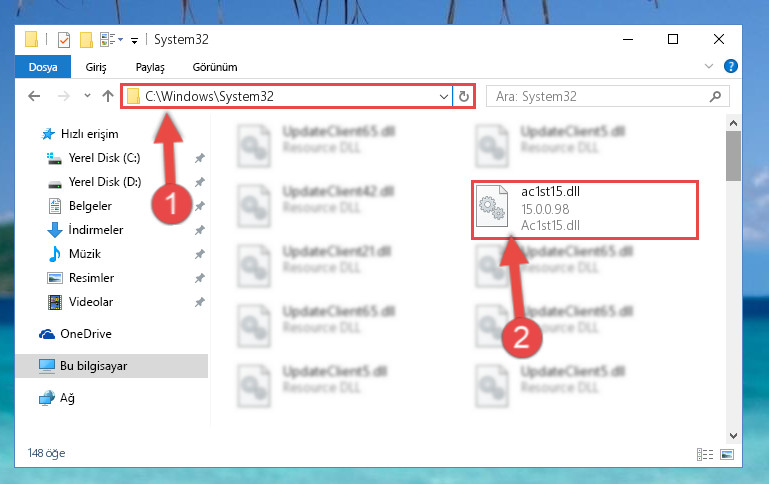Click the New folder quick access icon
The image size is (769, 484).
pos(86,40)
